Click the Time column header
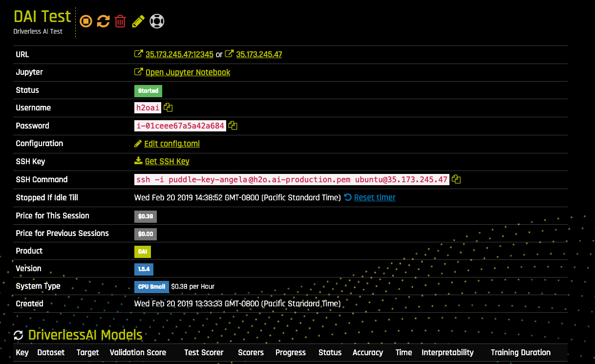The height and width of the screenshot is (364, 595). click(404, 352)
